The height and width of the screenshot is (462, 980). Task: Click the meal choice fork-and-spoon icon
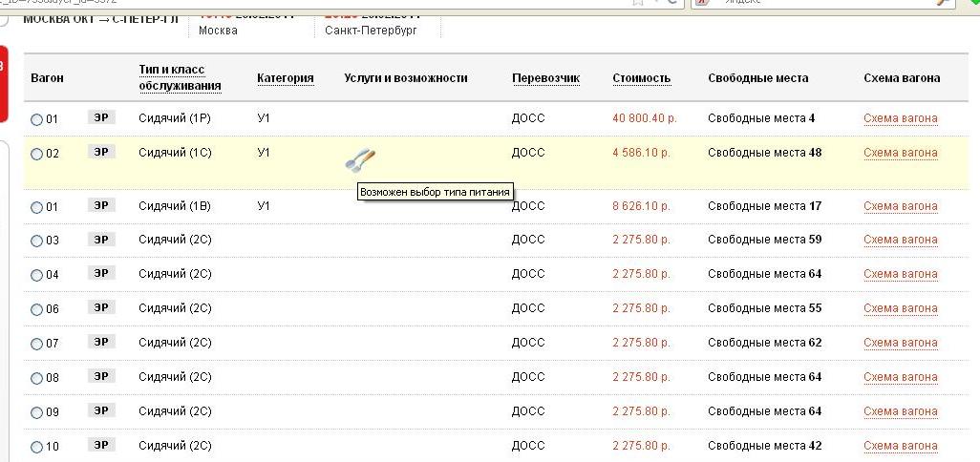coord(359,160)
